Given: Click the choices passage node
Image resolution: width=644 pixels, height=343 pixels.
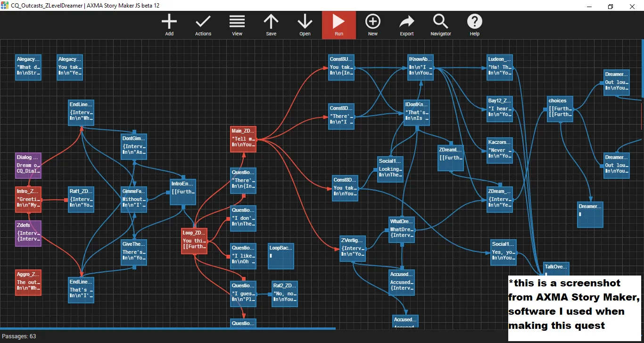Looking at the screenshot, I should pyautogui.click(x=560, y=109).
